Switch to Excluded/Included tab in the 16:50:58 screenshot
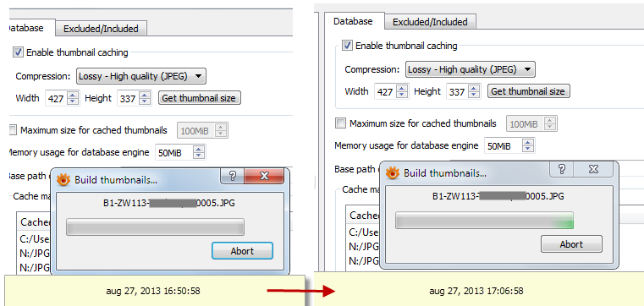Viewport: 644px width, 306px height. 101,29
